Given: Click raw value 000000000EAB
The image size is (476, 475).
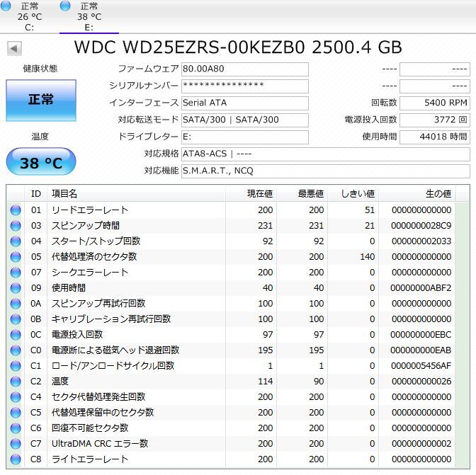Looking at the screenshot, I should click(421, 350).
